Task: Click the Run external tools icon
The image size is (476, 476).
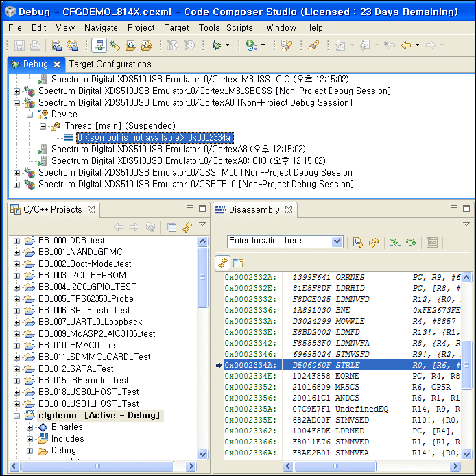Action: (251, 45)
